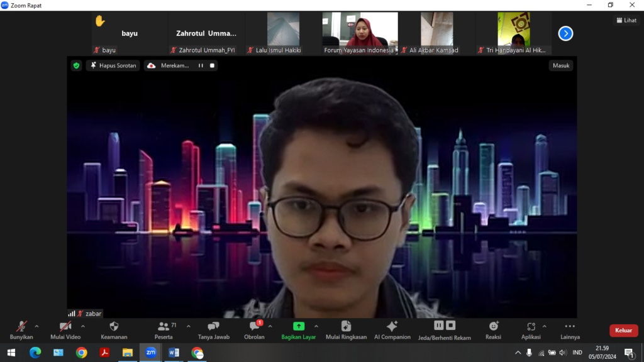The image size is (644, 362).
Task: Expand chat options arrow beside Obrolan
Action: pos(270,327)
